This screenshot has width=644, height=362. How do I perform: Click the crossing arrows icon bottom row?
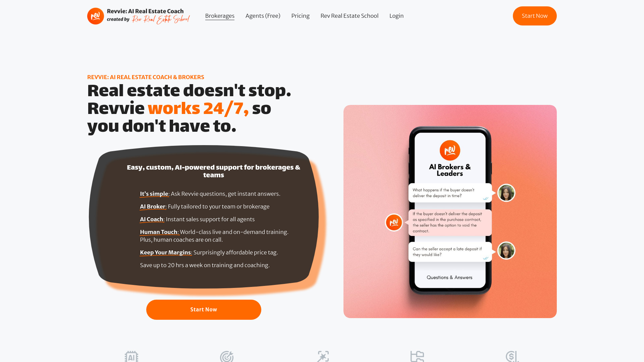tap(322, 357)
